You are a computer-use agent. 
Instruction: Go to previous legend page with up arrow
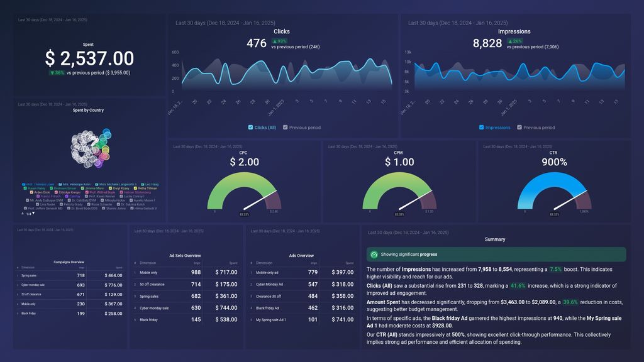click(23, 214)
